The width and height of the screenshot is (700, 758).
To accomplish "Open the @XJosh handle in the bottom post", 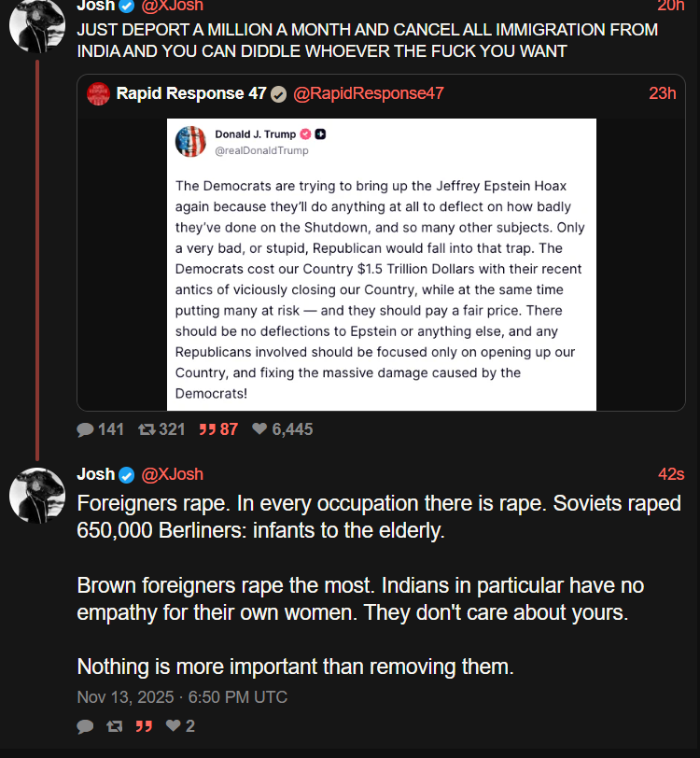I will click(x=172, y=474).
